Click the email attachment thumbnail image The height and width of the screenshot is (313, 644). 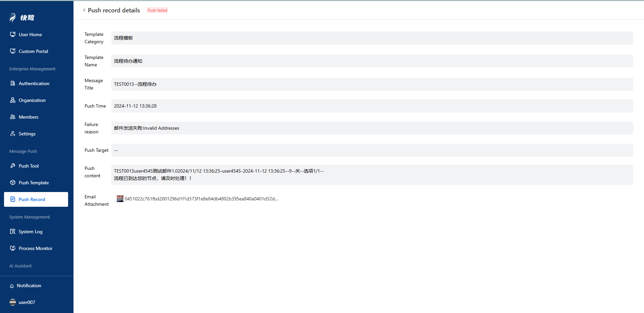(120, 199)
